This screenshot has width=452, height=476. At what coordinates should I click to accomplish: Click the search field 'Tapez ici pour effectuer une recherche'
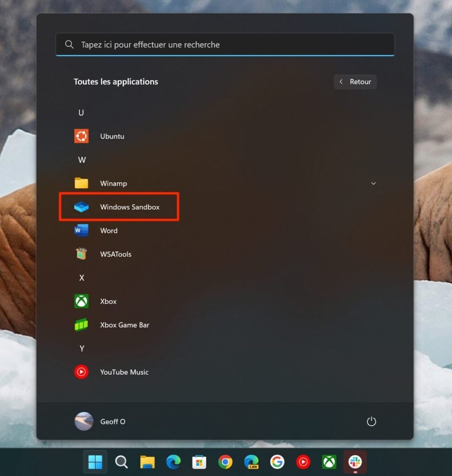click(225, 45)
